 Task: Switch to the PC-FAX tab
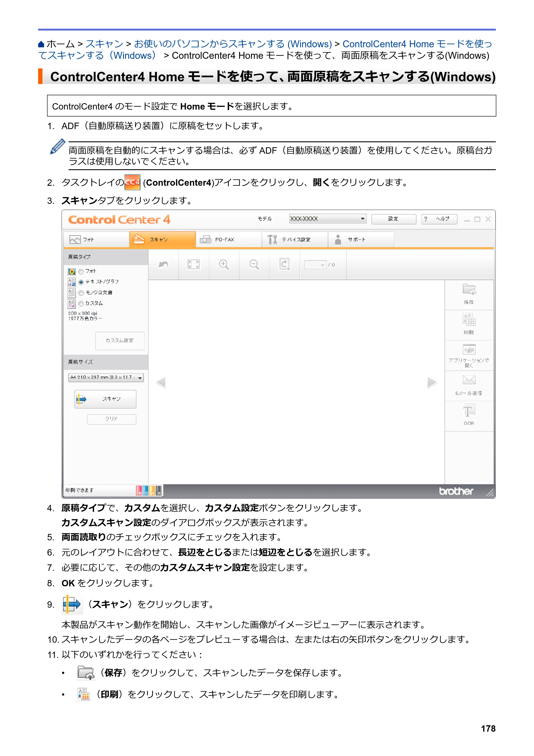pos(229,239)
